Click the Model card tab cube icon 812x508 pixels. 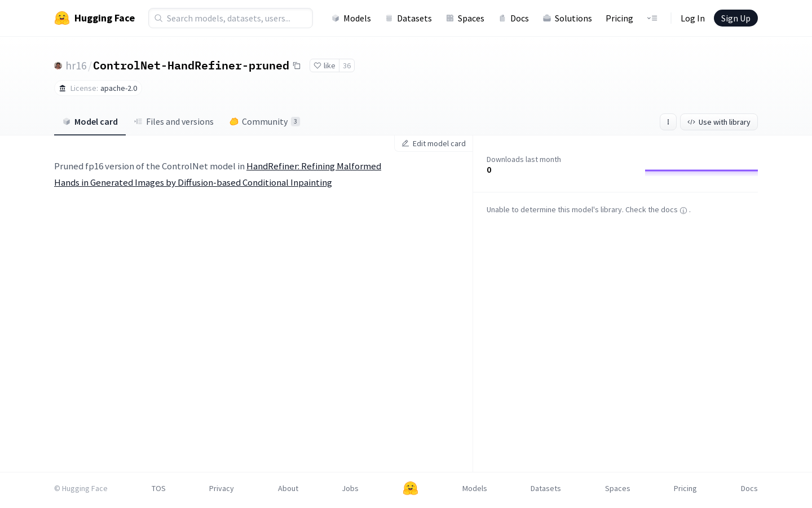(x=67, y=121)
